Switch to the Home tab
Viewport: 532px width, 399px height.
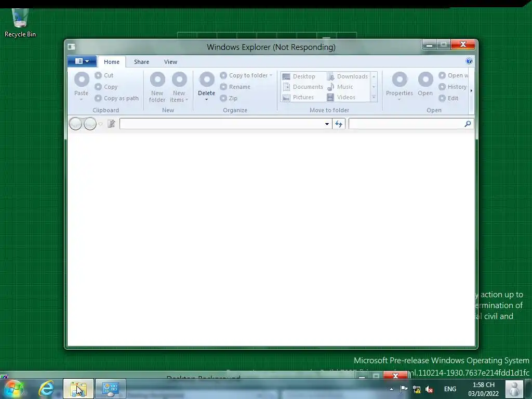click(112, 62)
